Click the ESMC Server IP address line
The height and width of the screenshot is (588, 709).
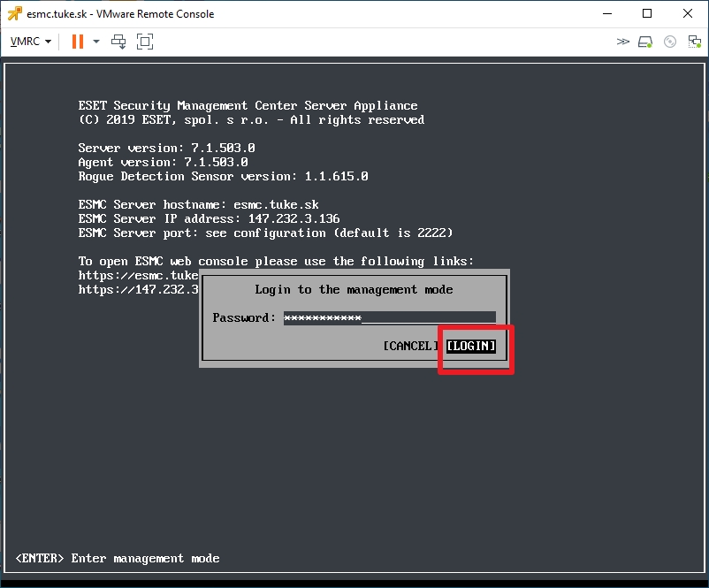pyautogui.click(x=209, y=219)
